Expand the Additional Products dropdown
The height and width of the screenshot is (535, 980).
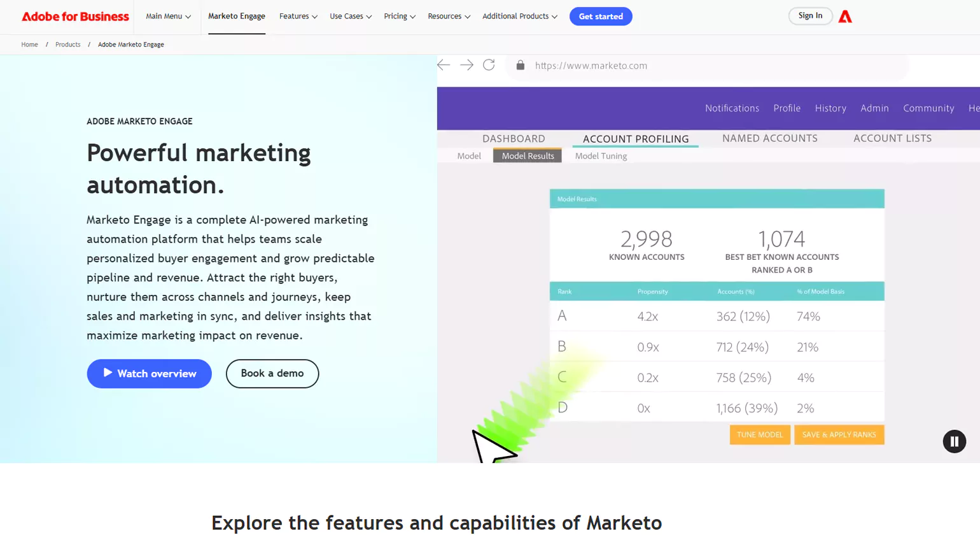520,16
